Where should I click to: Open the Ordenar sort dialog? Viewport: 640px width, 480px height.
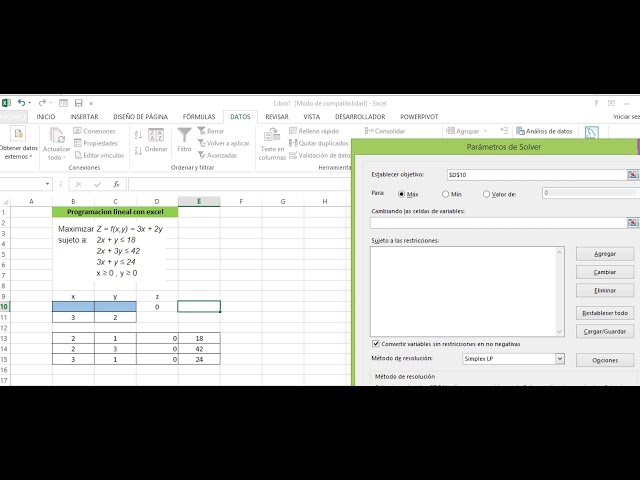point(156,141)
